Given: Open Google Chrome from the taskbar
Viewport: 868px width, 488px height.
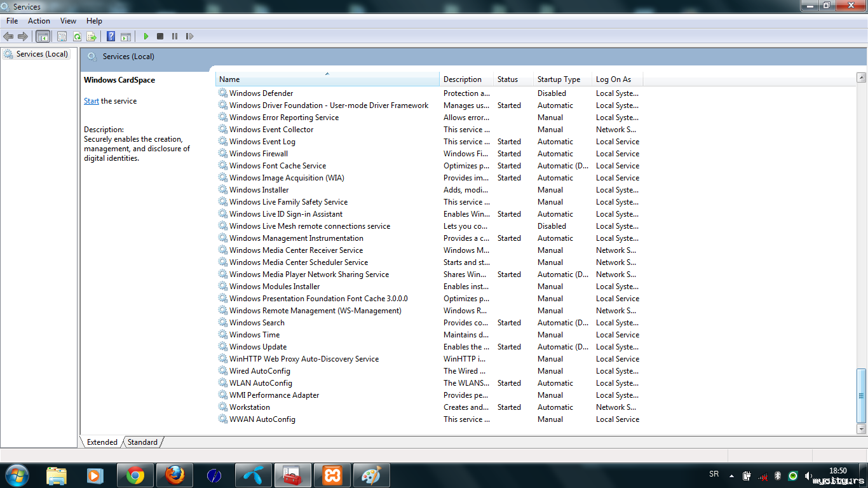Looking at the screenshot, I should [x=135, y=475].
